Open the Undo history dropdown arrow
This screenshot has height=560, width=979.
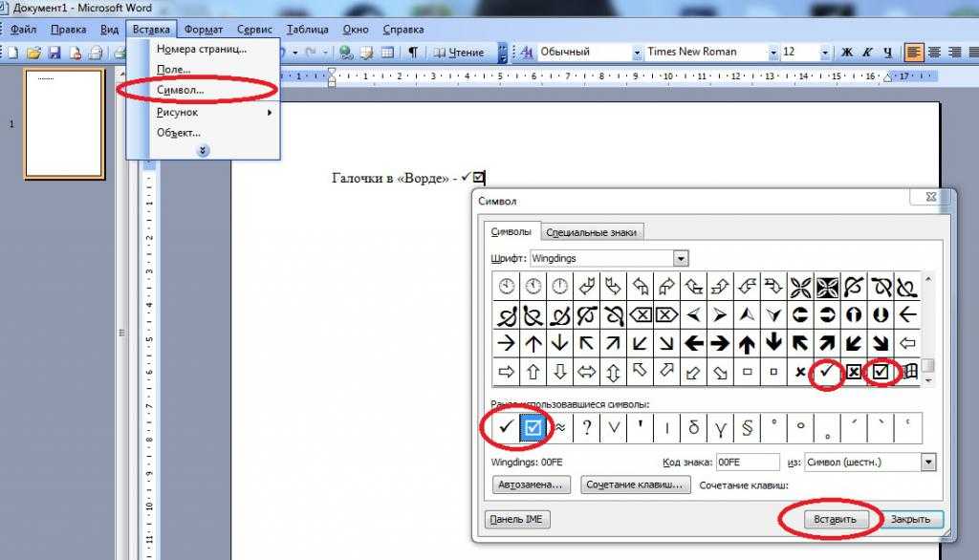point(294,53)
